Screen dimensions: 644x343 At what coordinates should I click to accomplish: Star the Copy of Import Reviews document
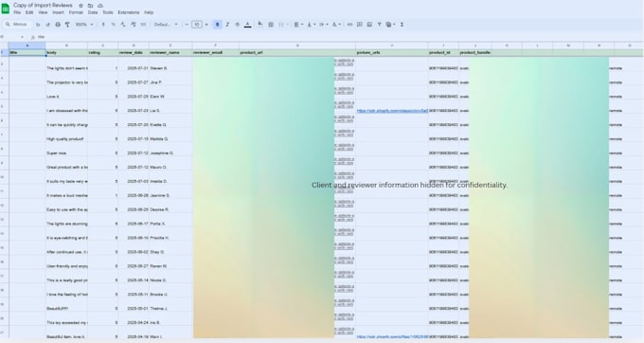(x=80, y=6)
